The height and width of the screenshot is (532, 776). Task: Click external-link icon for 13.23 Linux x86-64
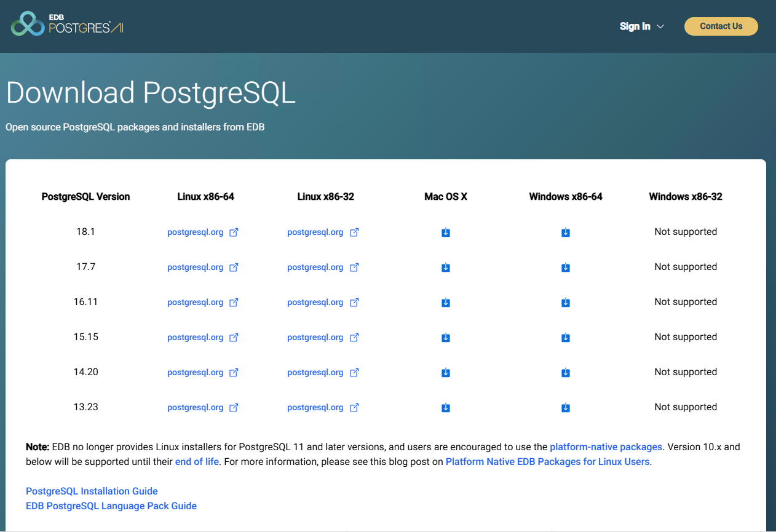[234, 408]
